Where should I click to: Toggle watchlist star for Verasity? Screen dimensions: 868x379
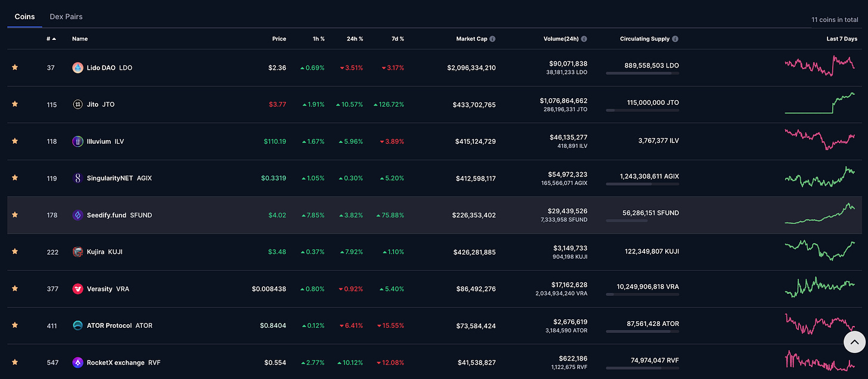coord(15,288)
